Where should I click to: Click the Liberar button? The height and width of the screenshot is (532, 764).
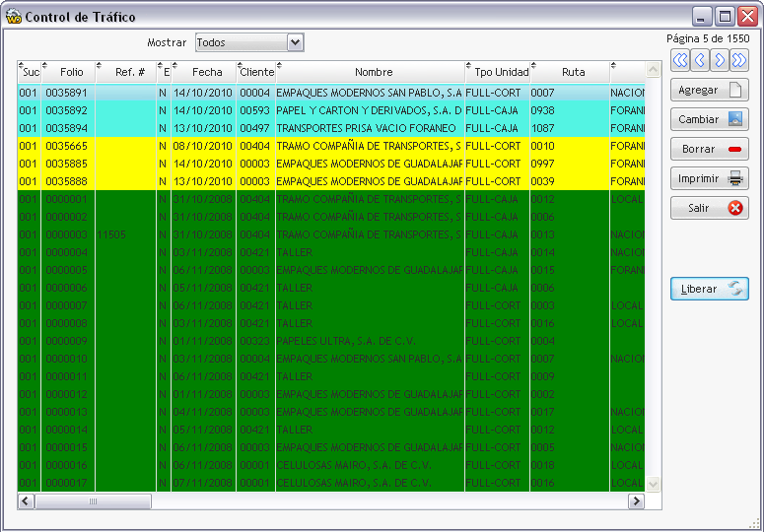coord(710,289)
